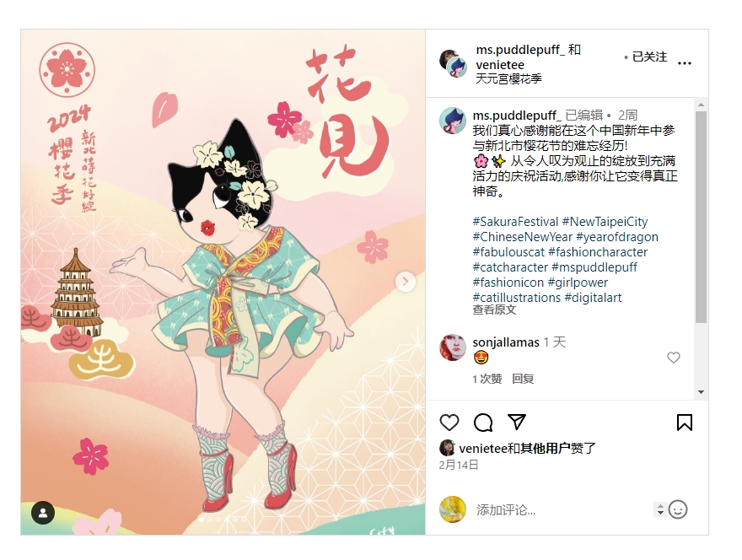This screenshot has width=742, height=560.
Task: Click scrollbar up arrow in comments
Action: pyautogui.click(x=701, y=104)
